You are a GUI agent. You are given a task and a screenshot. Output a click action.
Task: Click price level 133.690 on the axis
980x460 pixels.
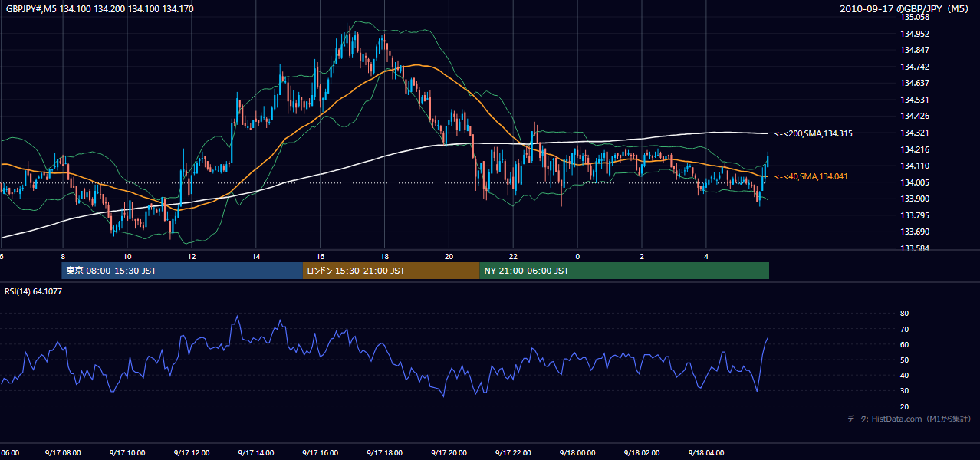[x=915, y=232]
